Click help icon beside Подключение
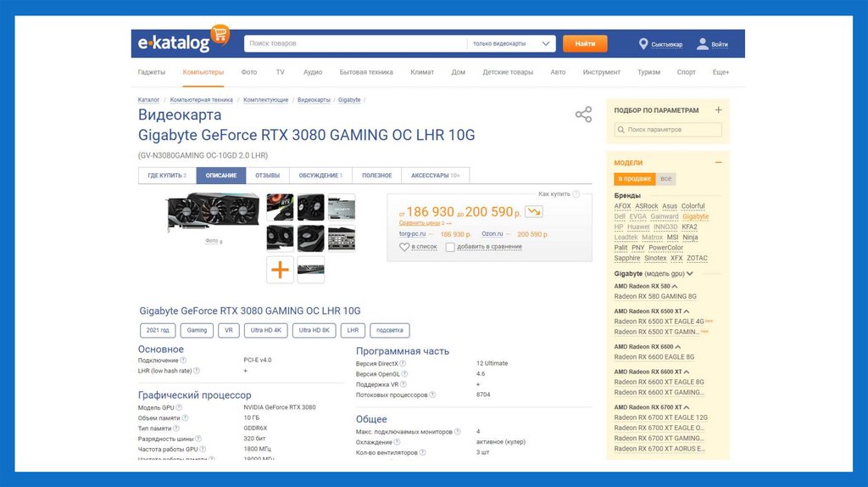 point(183,360)
